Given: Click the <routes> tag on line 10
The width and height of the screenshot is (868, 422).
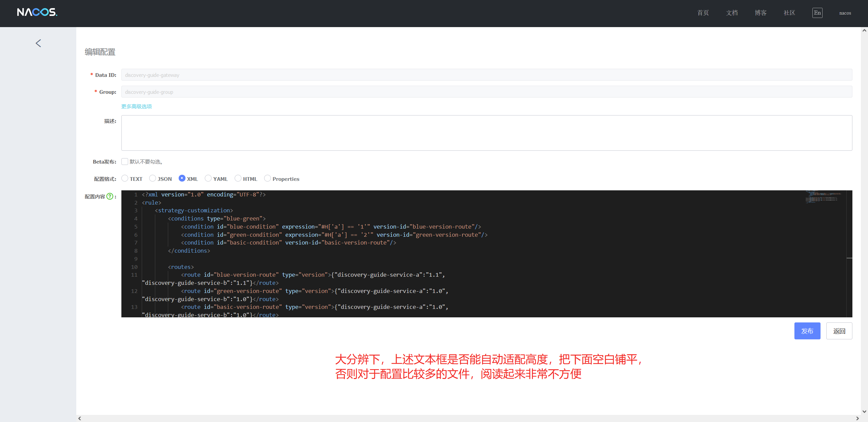Looking at the screenshot, I should pyautogui.click(x=181, y=267).
